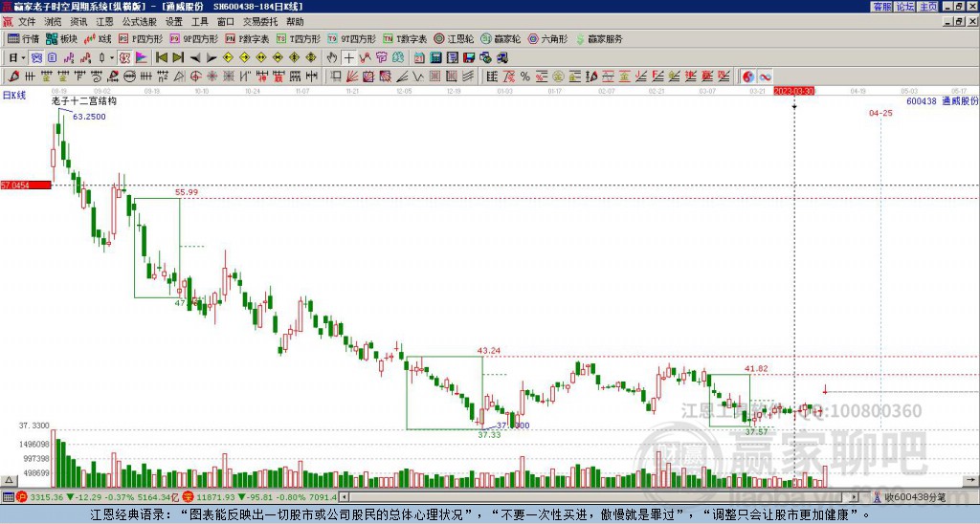The image size is (980, 524).
Task: Click the 04-25 forecast date marker
Action: (x=880, y=113)
